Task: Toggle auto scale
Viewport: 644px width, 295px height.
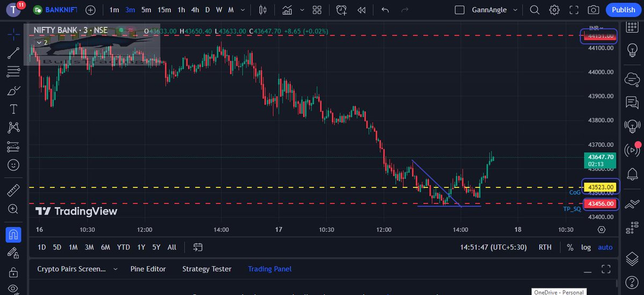Action: click(x=605, y=247)
